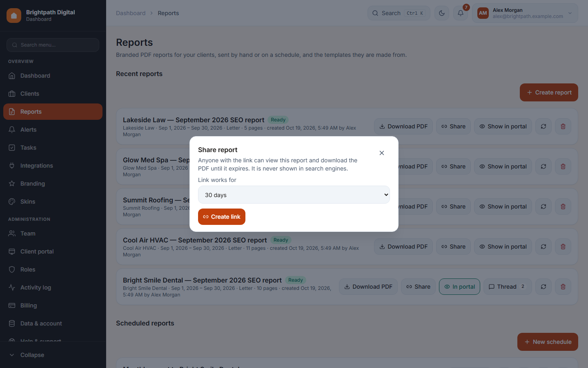Image resolution: width=588 pixels, height=368 pixels.
Task: Focus the Search menu field in sidebar
Action: (x=53, y=45)
